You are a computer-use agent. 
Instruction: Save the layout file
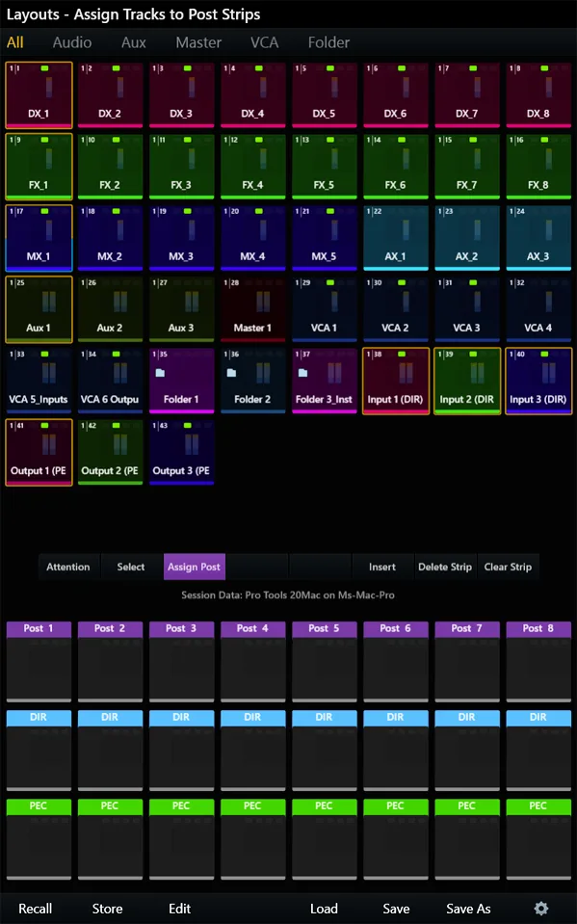[x=396, y=909]
